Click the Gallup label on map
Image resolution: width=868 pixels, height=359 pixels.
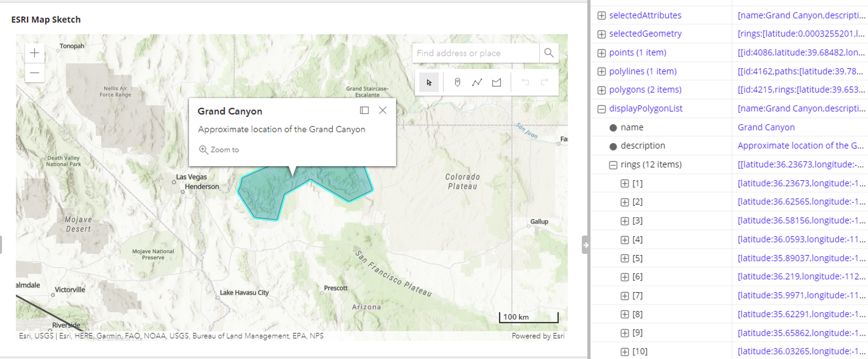[x=539, y=221]
